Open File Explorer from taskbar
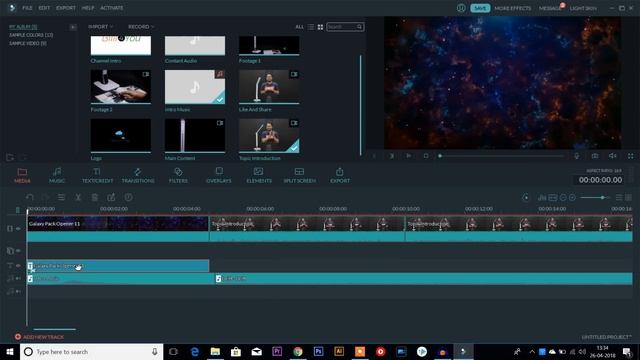The image size is (640, 360). (215, 351)
